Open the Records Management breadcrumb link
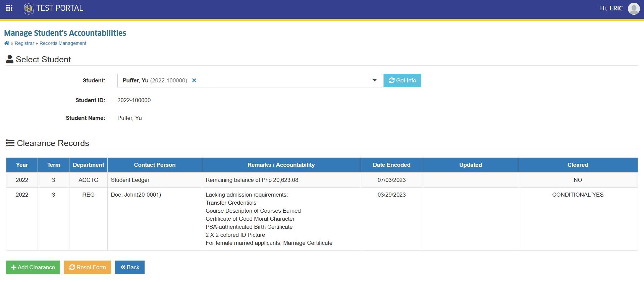 pos(63,43)
